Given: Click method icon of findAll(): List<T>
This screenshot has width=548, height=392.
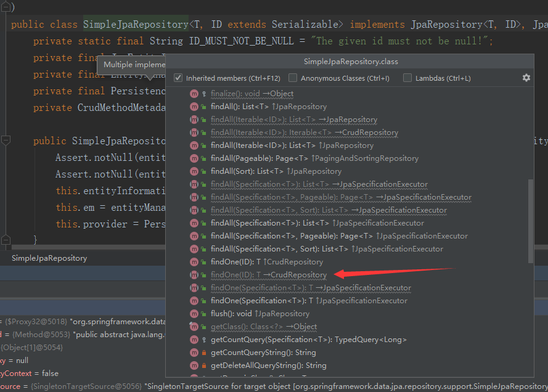Looking at the screenshot, I should click(x=194, y=107).
